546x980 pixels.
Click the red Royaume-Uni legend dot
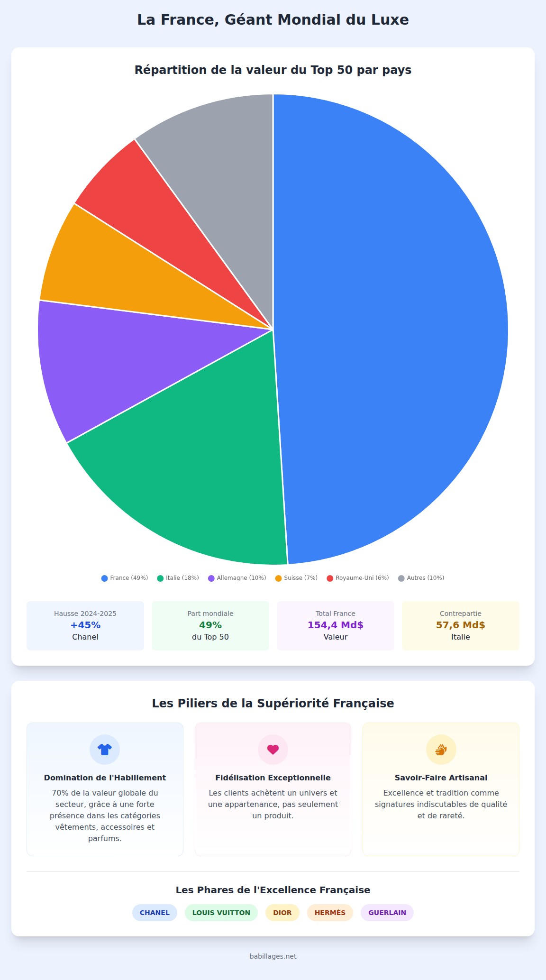click(330, 578)
